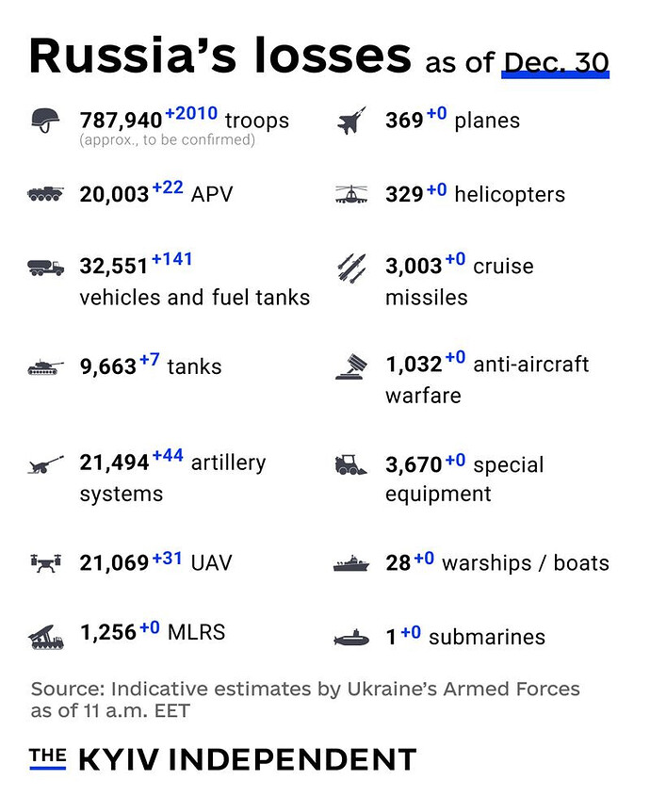The height and width of the screenshot is (812, 650).
Task: Select the anti-aircraft warfare launcher icon
Action: (351, 366)
